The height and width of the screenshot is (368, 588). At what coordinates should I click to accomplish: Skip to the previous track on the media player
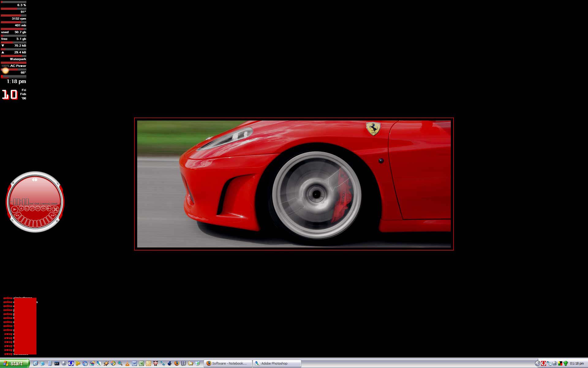click(17, 215)
